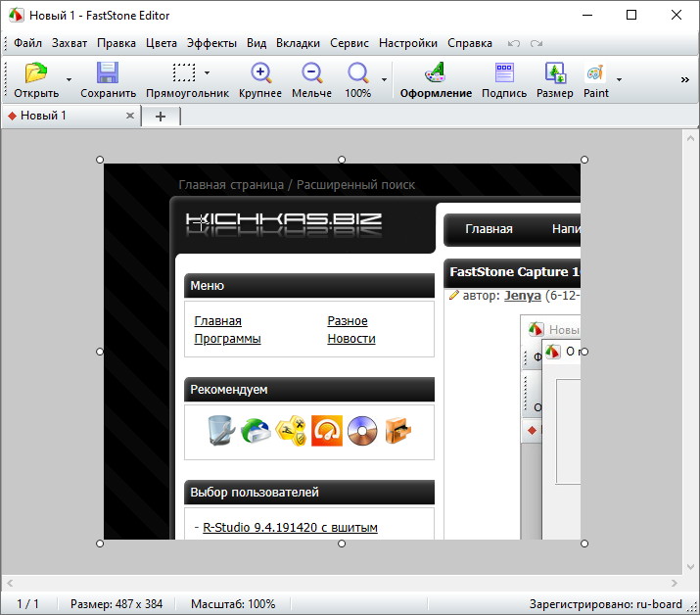Click the horizontal scrollbar left arrow
The width and height of the screenshot is (700, 615).
click(10, 583)
